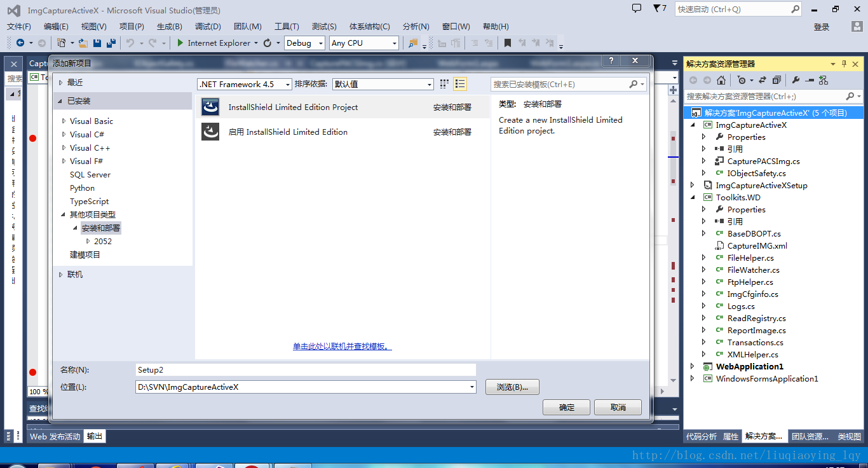Collapse the 已安装 (Installed) category
Image resolution: width=868 pixels, height=468 pixels.
coord(61,101)
